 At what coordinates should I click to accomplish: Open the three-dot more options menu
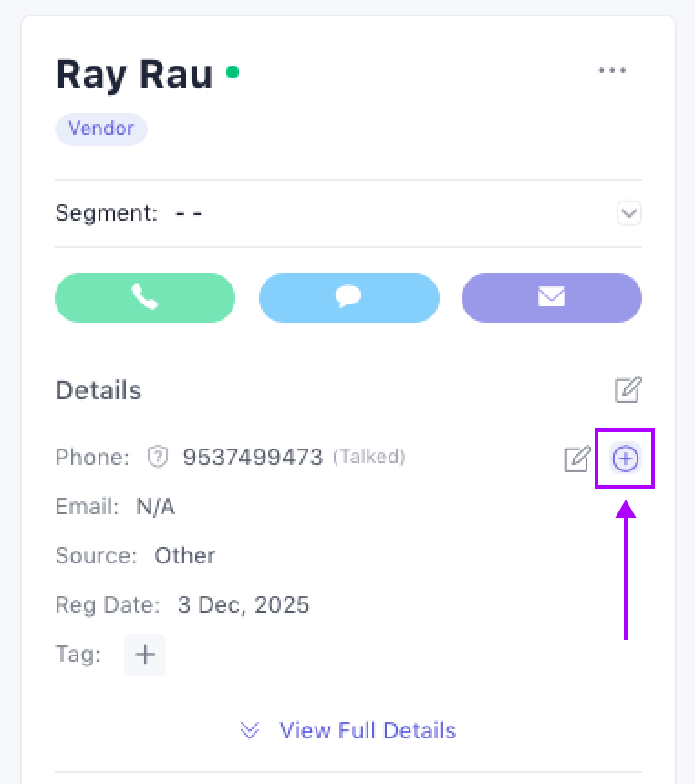pos(612,71)
